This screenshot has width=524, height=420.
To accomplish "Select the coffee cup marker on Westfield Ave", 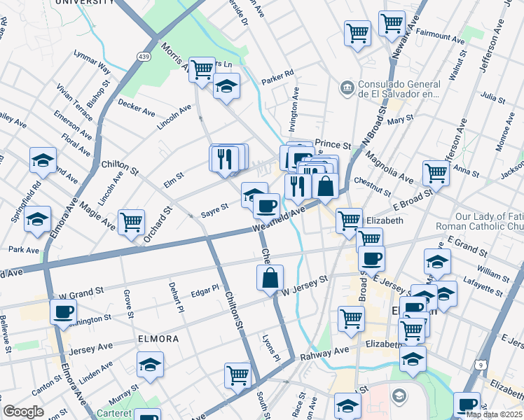I will [266, 206].
